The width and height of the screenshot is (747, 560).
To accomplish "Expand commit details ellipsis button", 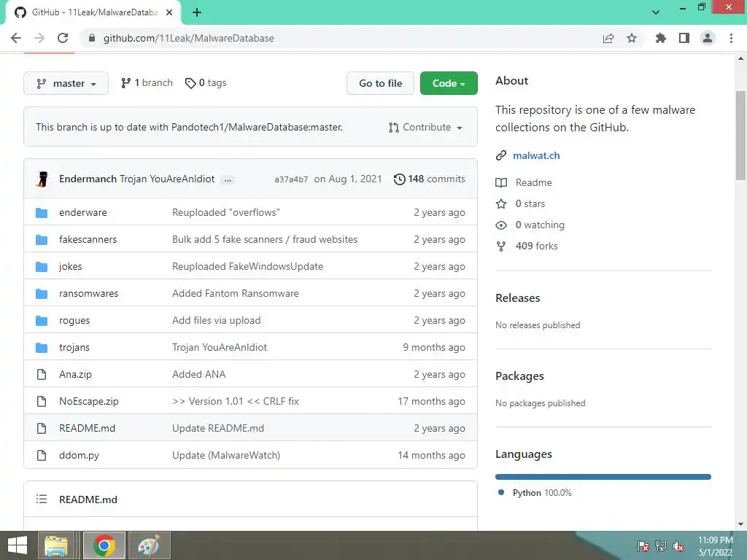I will [x=228, y=179].
